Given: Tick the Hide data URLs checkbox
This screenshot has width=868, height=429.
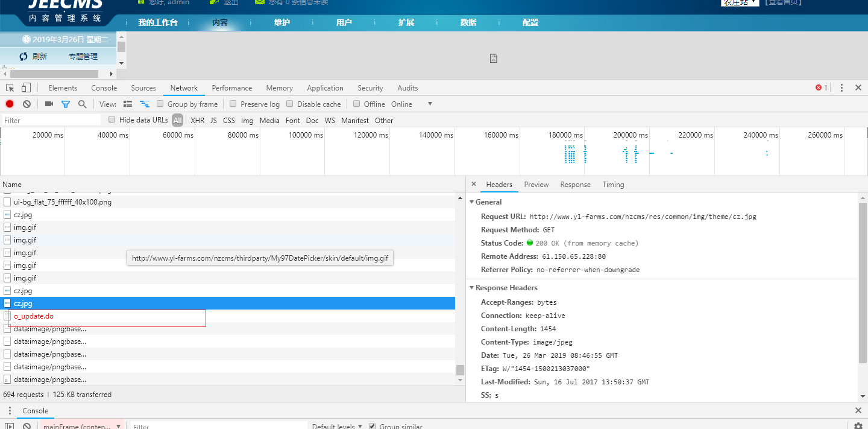Looking at the screenshot, I should (112, 119).
